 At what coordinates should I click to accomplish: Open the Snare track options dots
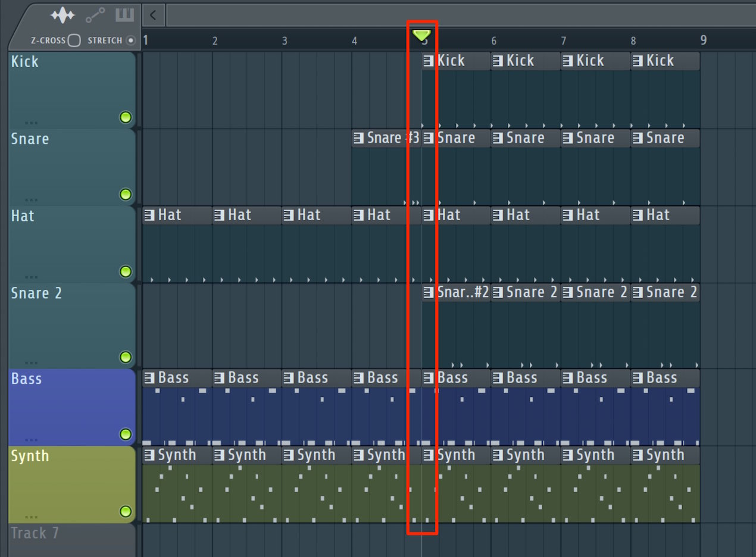(32, 201)
